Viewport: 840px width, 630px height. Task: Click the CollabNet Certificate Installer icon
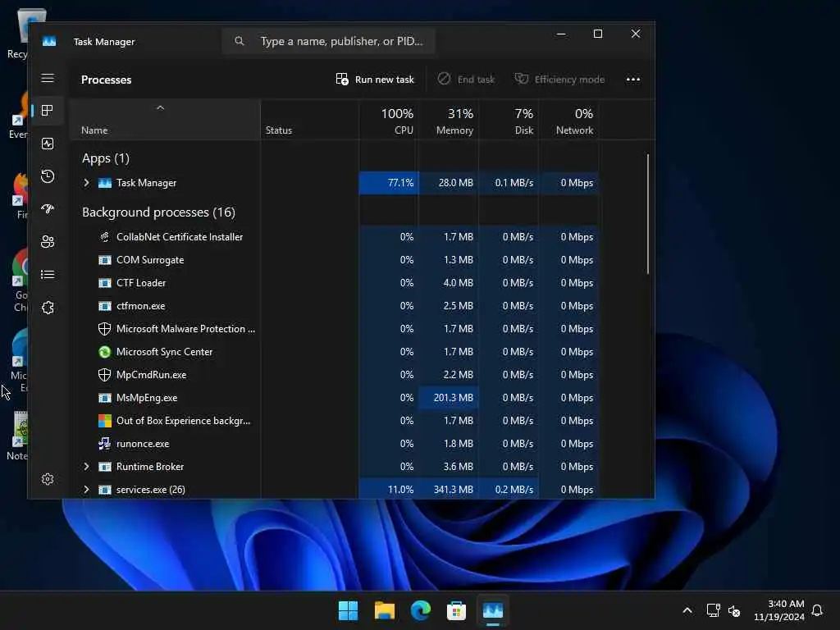104,237
